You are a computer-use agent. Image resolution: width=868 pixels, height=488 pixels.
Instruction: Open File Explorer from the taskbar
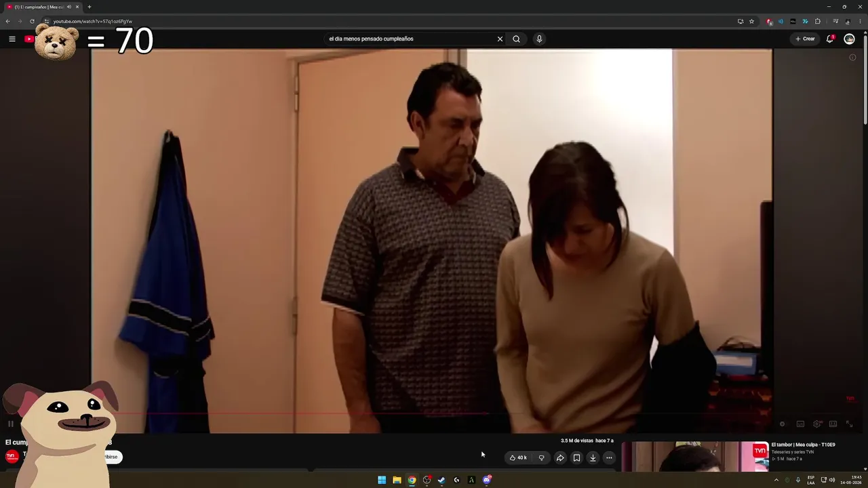pyautogui.click(x=397, y=480)
